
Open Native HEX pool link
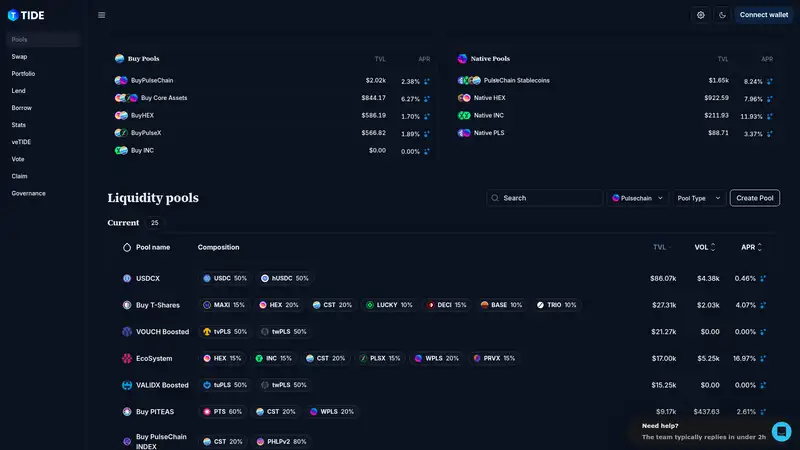pos(489,97)
